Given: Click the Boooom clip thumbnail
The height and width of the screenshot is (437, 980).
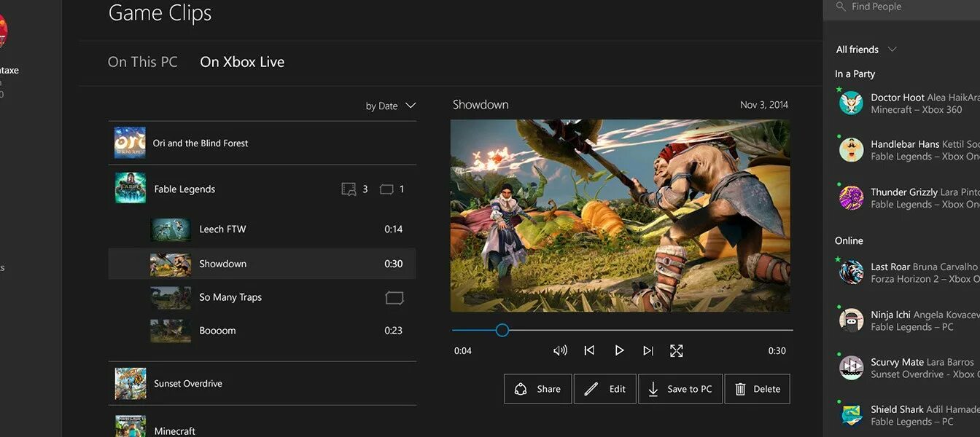Looking at the screenshot, I should point(171,331).
